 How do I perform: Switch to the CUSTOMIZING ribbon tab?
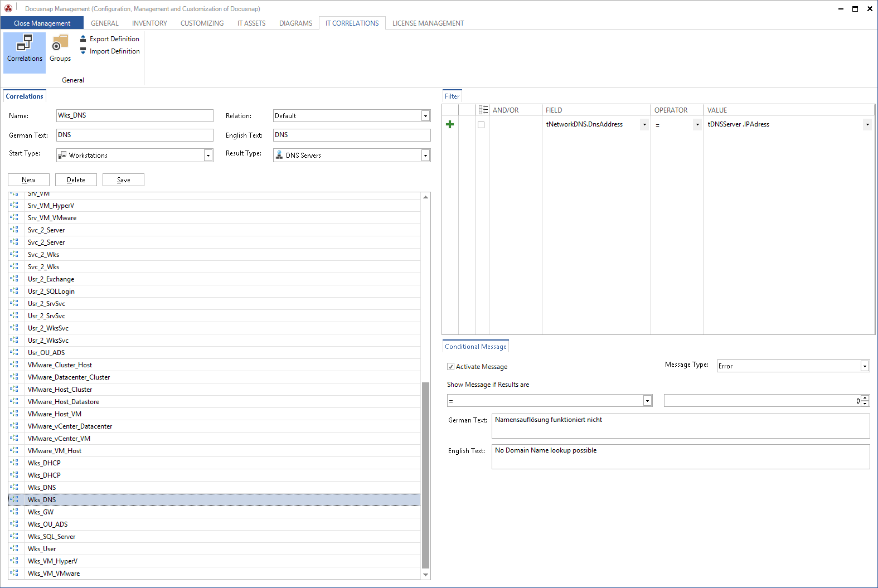click(202, 23)
